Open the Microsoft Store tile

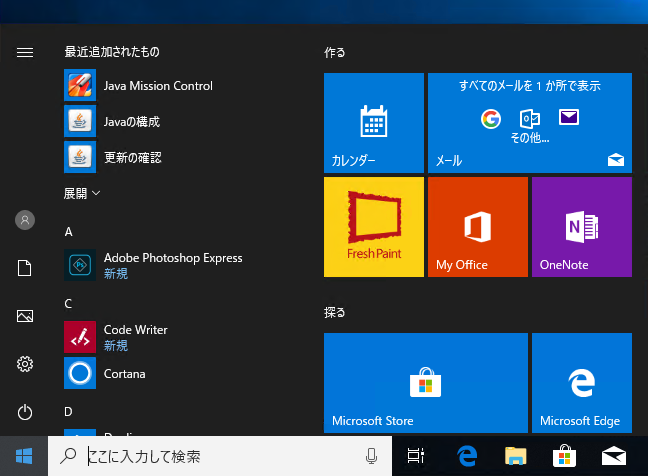click(426, 383)
